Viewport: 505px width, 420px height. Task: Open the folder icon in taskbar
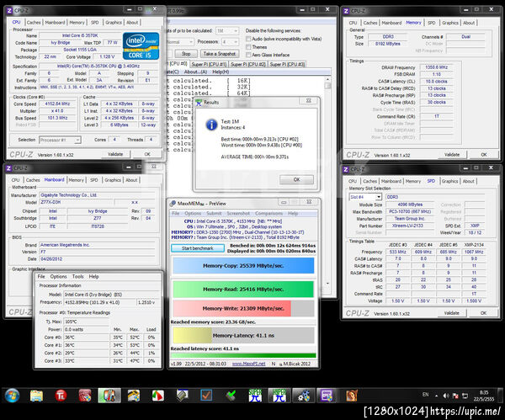tap(38, 395)
